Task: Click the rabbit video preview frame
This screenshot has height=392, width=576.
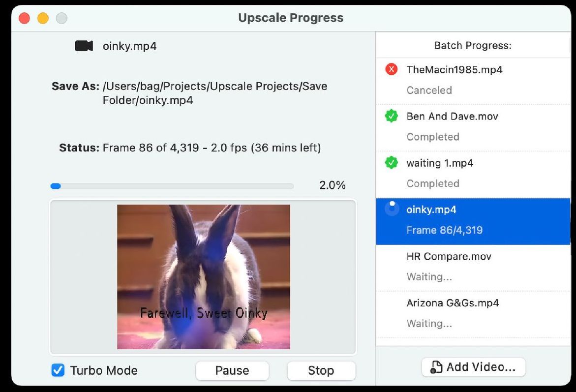Action: [204, 276]
